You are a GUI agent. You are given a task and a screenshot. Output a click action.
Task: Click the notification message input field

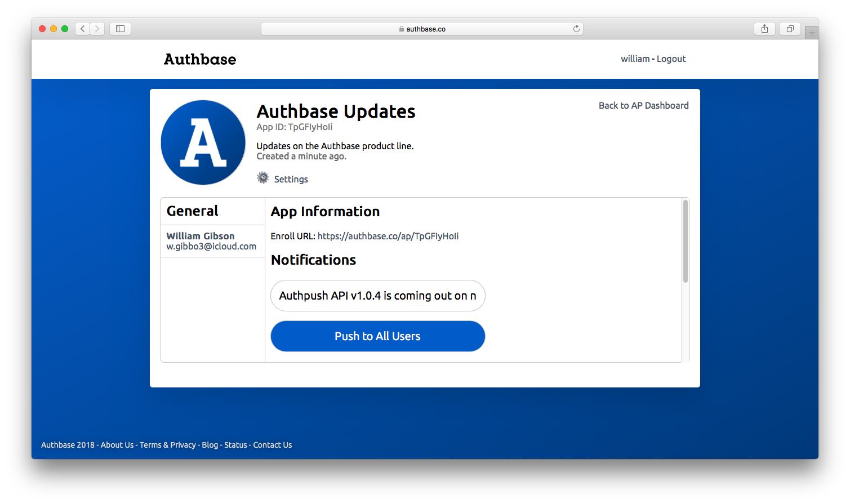(377, 296)
